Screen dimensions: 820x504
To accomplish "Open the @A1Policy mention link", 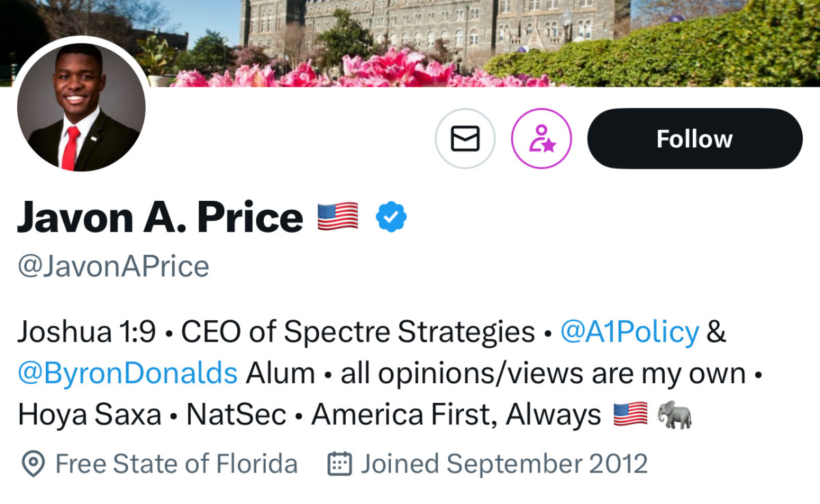I will [x=629, y=332].
